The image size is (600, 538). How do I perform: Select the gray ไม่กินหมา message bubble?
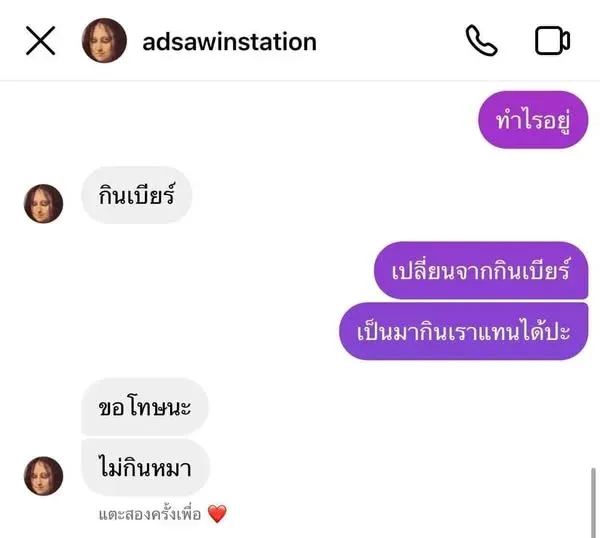[x=145, y=468]
